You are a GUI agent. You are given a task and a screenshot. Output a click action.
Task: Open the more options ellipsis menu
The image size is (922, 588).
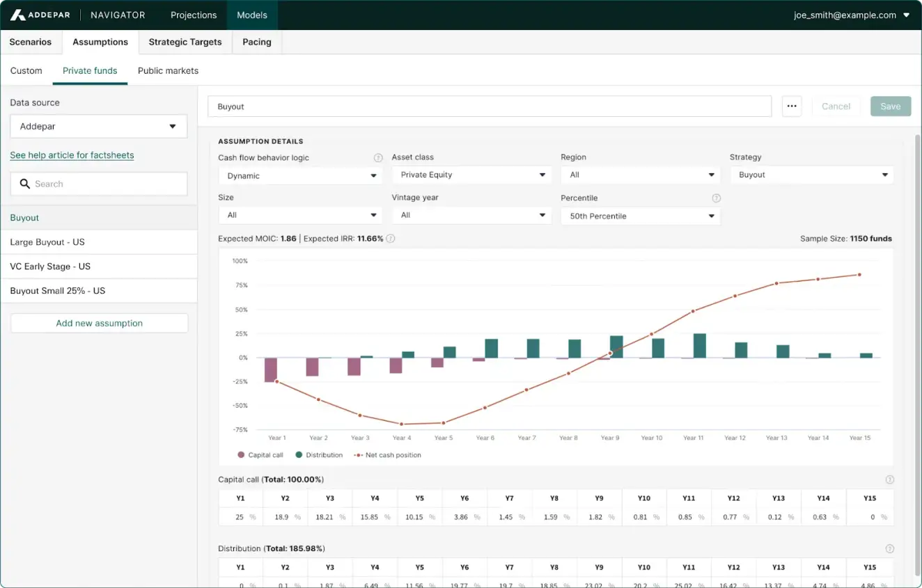[792, 106]
